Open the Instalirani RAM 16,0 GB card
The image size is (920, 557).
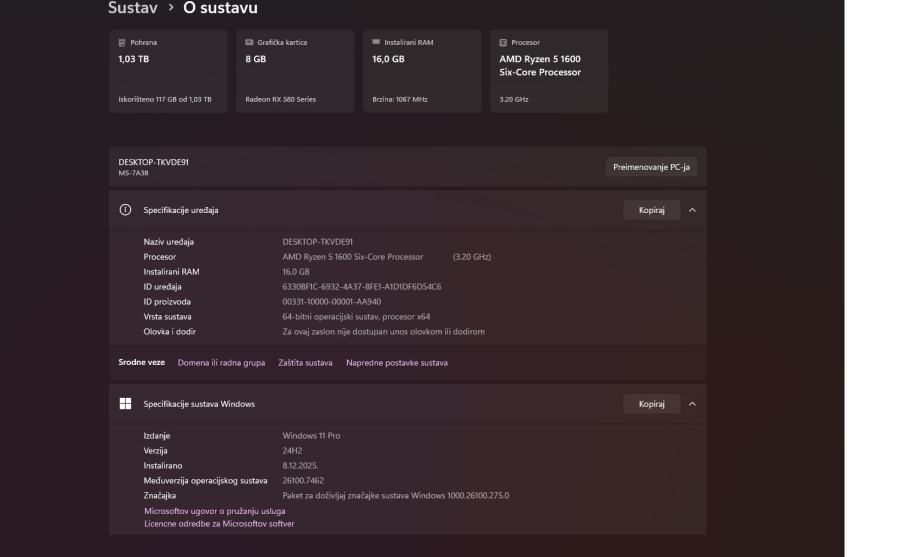pos(422,71)
